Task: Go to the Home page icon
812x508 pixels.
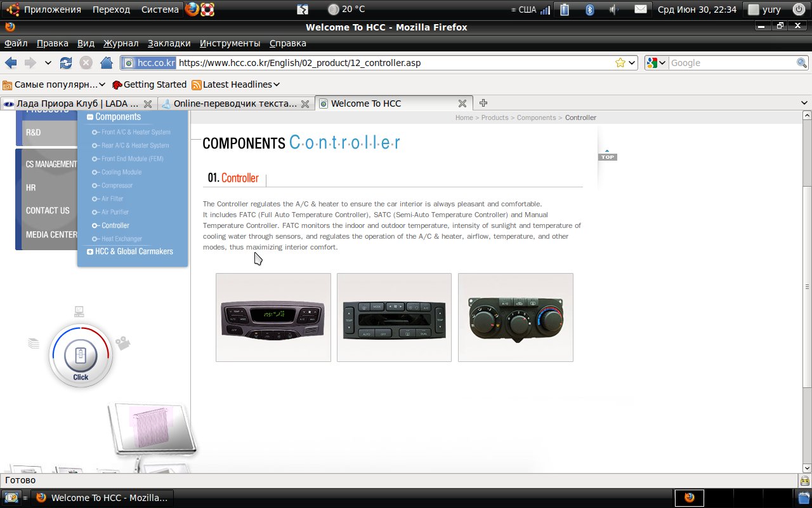Action: point(107,63)
